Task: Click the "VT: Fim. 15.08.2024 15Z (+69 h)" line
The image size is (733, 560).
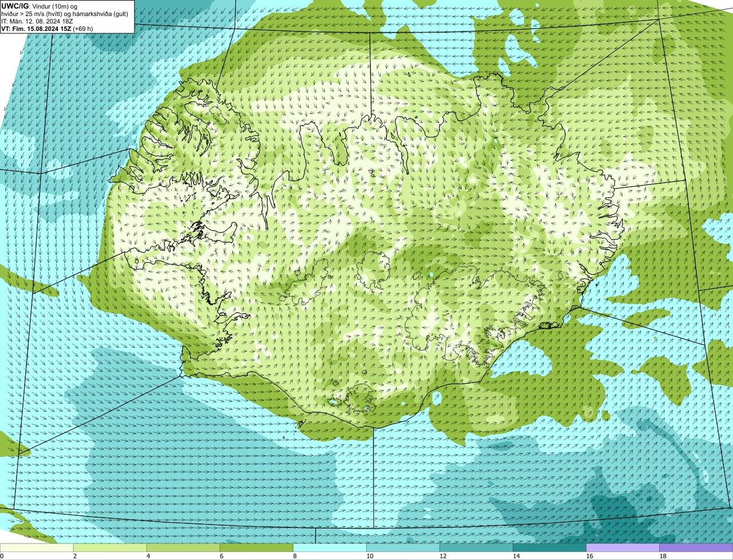Action: (x=47, y=29)
